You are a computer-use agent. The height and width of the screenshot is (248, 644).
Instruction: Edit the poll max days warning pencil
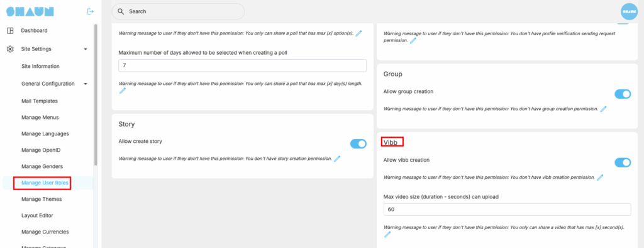pos(122,91)
